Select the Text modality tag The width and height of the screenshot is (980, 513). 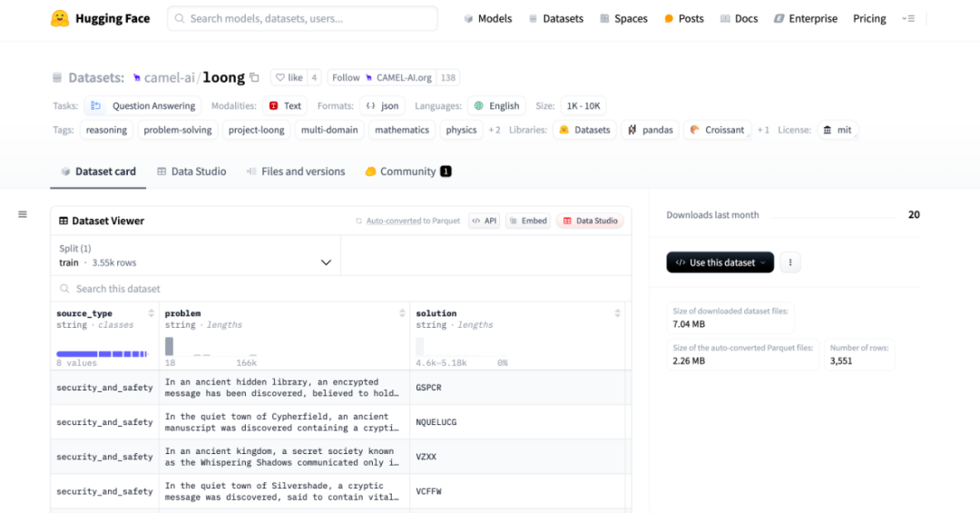coord(285,105)
